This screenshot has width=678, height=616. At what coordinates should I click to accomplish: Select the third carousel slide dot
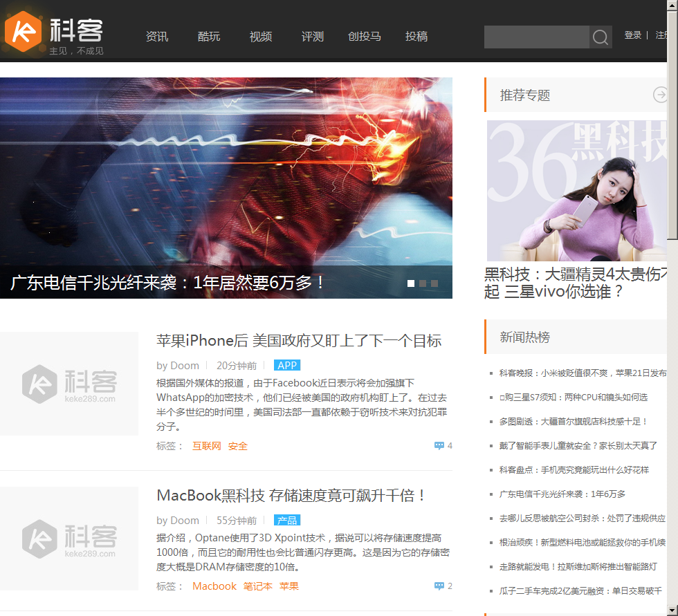(434, 283)
